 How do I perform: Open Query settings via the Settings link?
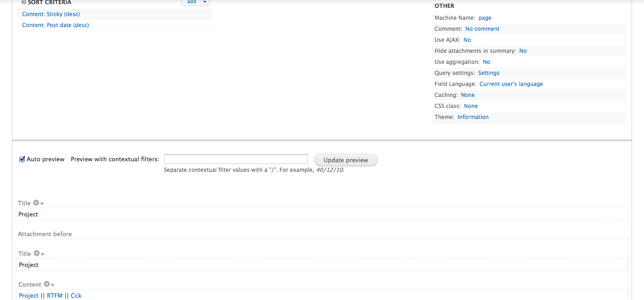coord(489,73)
